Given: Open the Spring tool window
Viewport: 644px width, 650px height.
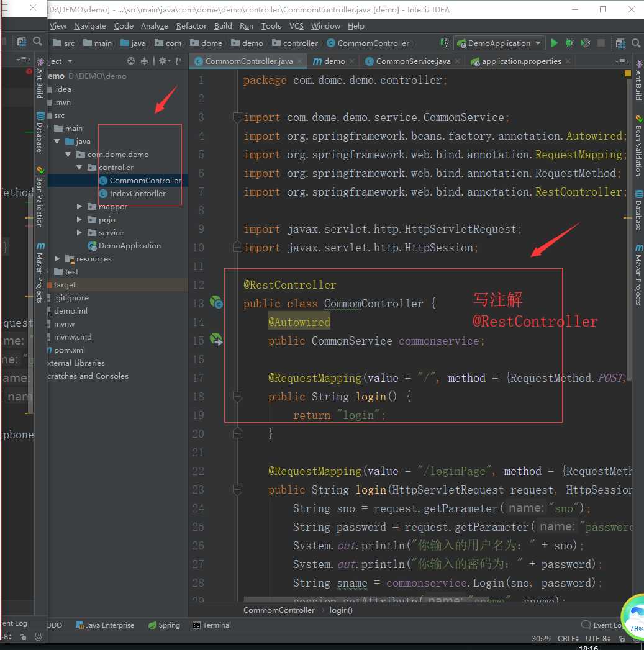Looking at the screenshot, I should (164, 625).
